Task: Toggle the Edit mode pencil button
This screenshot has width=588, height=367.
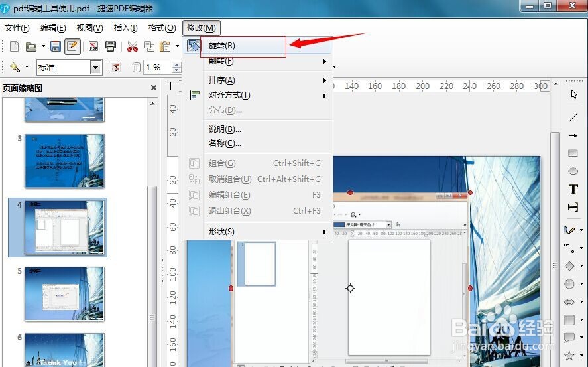Action: pyautogui.click(x=72, y=46)
